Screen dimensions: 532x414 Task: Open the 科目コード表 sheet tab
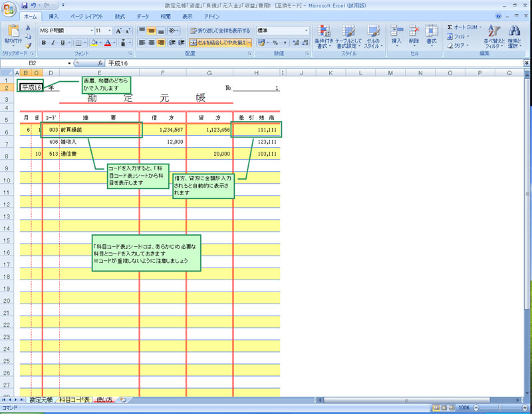click(74, 400)
